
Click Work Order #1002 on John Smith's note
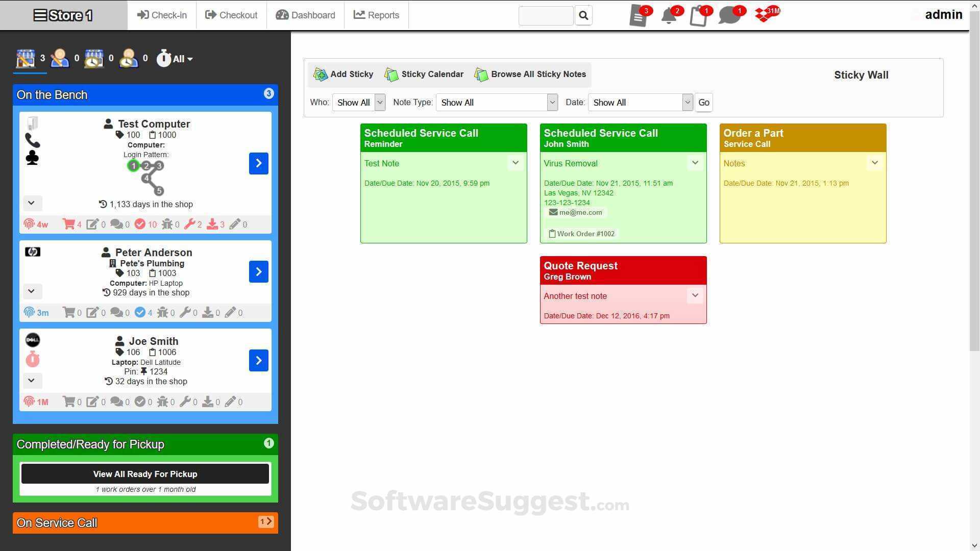click(x=581, y=233)
